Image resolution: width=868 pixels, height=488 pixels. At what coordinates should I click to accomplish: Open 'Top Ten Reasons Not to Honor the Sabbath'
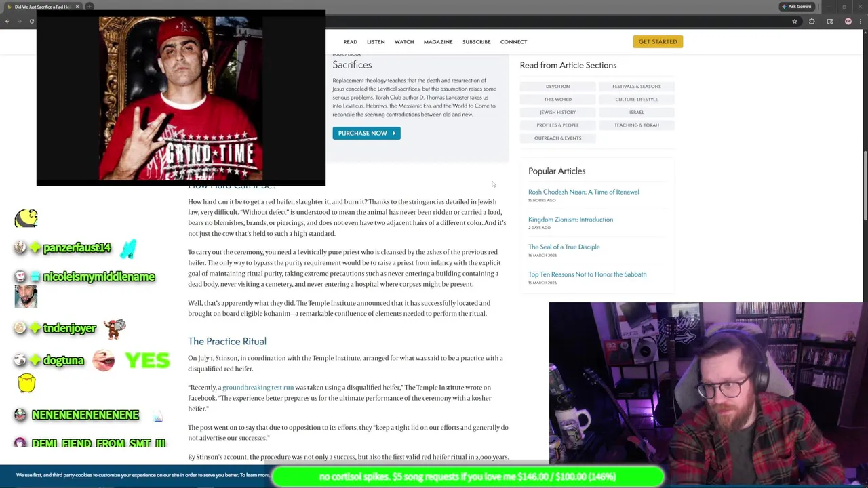(x=587, y=274)
